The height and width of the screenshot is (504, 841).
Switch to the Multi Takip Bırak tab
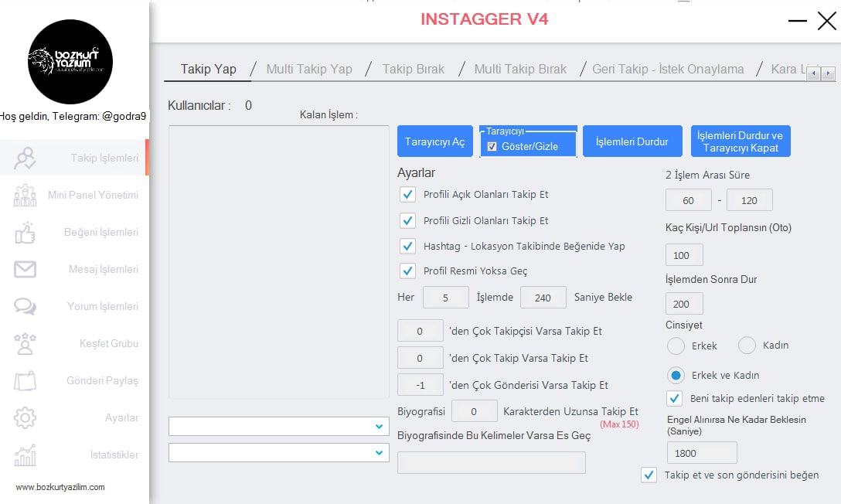click(x=520, y=69)
